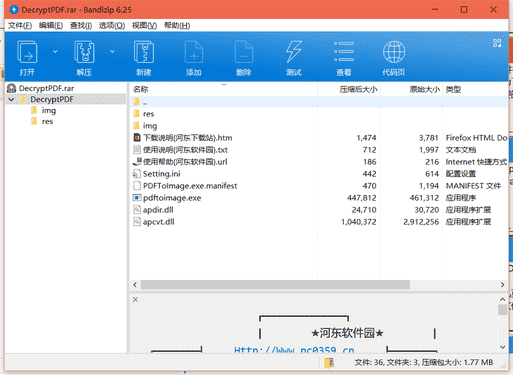Collapse the DecryptPDF tree folder
The width and height of the screenshot is (513, 375).
tap(11, 99)
